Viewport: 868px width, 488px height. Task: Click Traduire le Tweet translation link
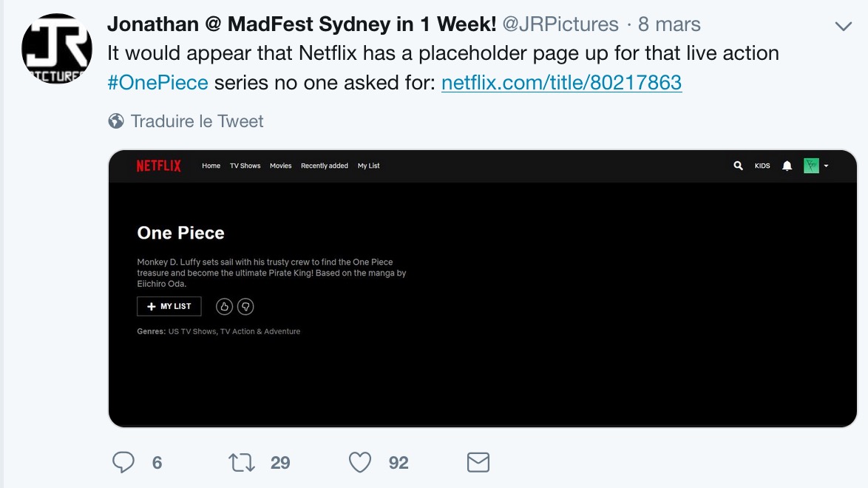point(197,121)
